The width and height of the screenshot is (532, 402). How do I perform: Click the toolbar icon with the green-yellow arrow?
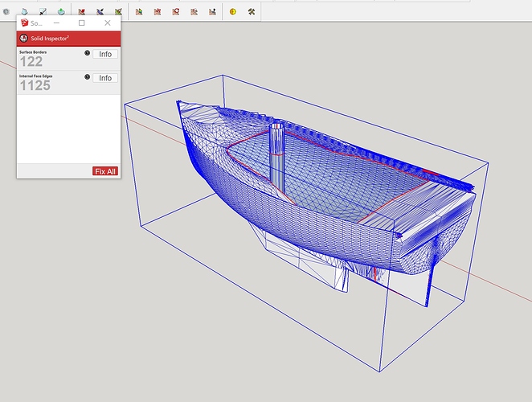point(139,12)
